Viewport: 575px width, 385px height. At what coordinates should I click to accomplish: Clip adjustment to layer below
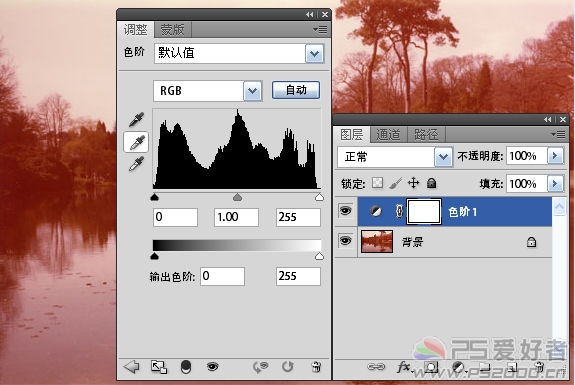(x=186, y=367)
